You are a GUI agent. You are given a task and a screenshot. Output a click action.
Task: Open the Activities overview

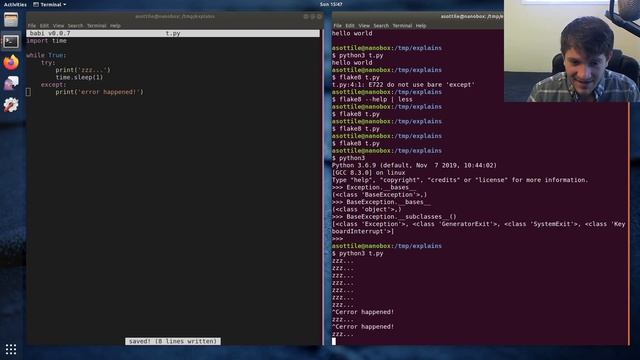tap(15, 4)
